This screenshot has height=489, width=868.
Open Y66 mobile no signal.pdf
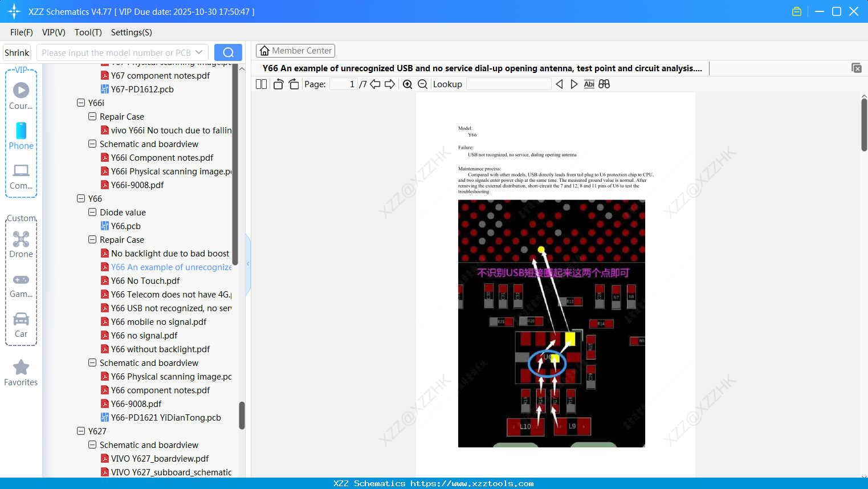[153, 322]
